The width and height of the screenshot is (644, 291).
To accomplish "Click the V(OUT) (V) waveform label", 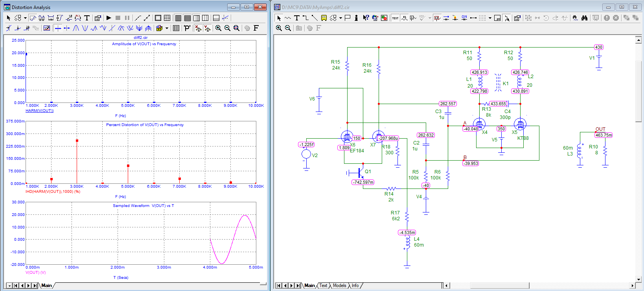I will click(35, 273).
